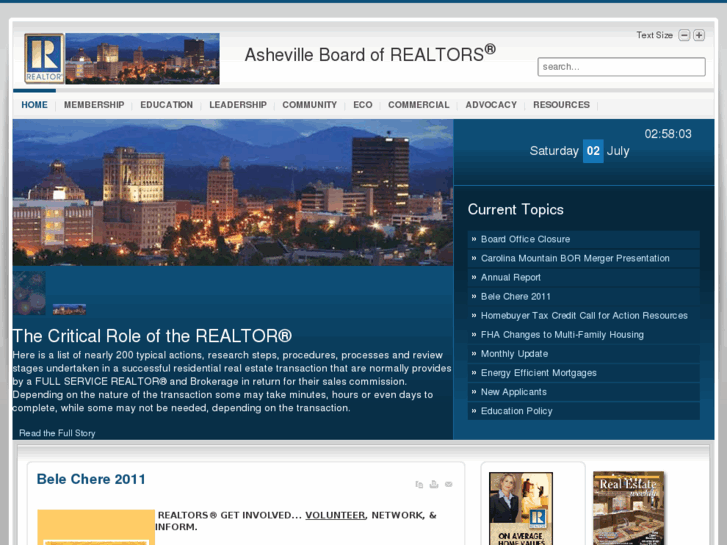Click the date number 02
Screen dimensions: 727x545
(x=593, y=151)
